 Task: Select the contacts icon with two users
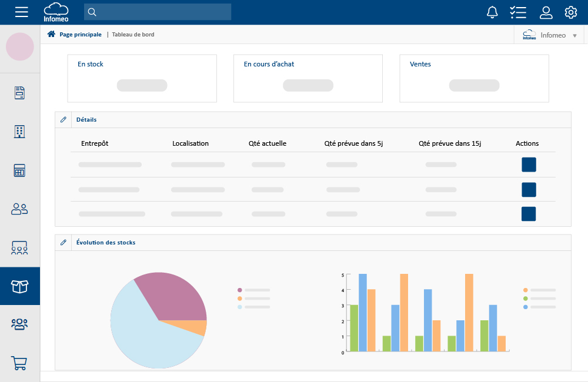(x=19, y=209)
